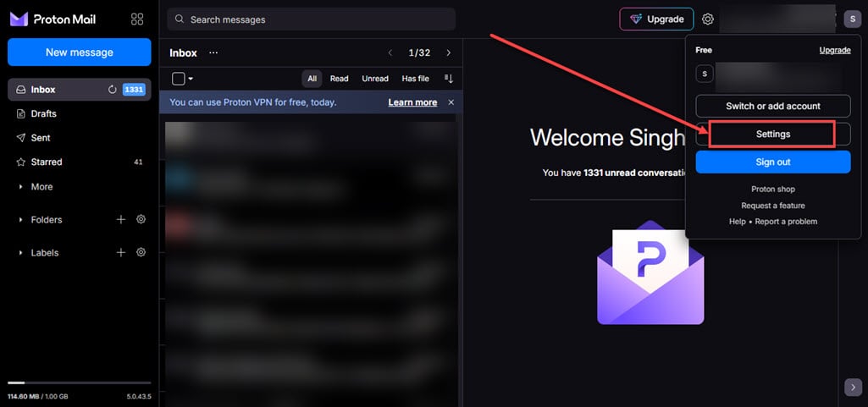The width and height of the screenshot is (868, 407).
Task: Expand side panel with bottom-right arrow
Action: (853, 387)
